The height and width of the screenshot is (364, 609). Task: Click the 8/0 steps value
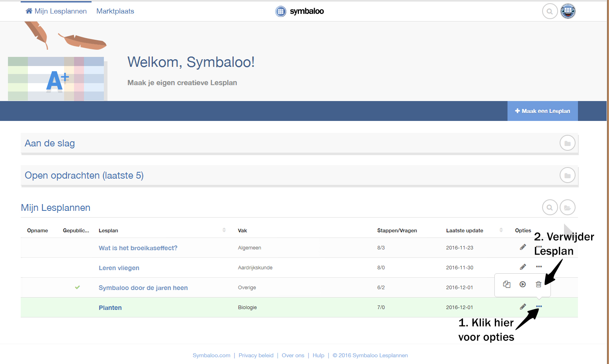[x=381, y=267]
